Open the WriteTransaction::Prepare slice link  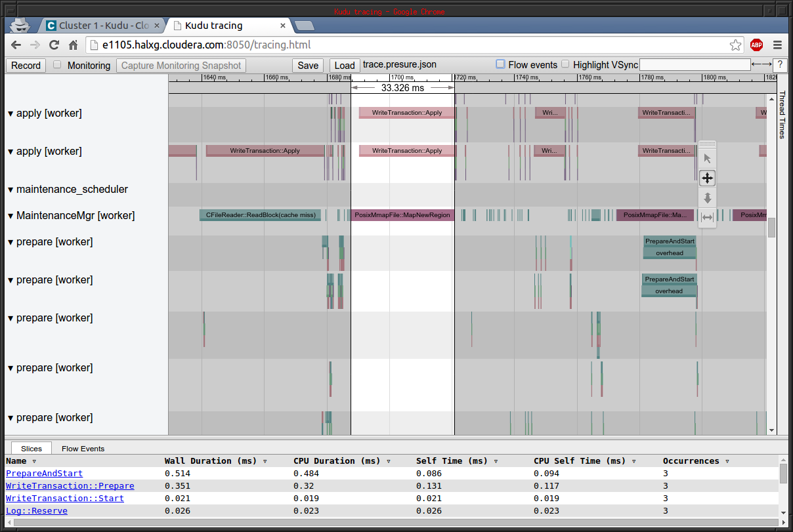[70, 486]
